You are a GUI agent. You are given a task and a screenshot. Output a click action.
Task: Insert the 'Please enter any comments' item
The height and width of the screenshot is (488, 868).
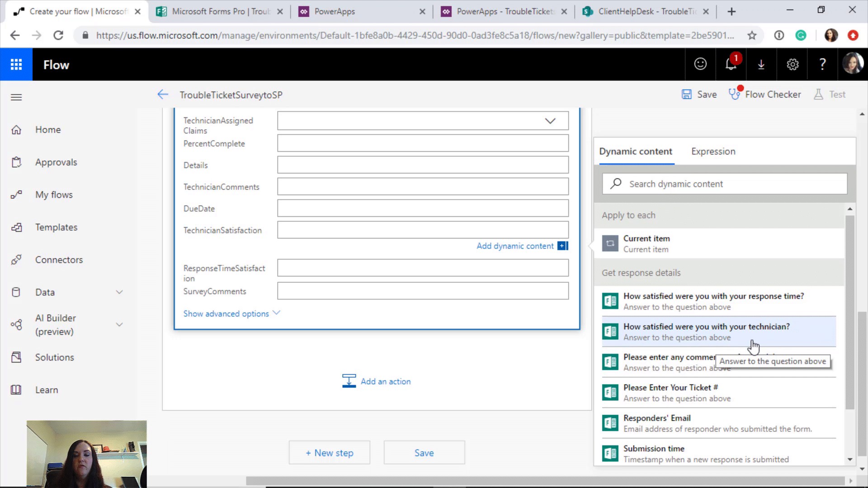719,362
